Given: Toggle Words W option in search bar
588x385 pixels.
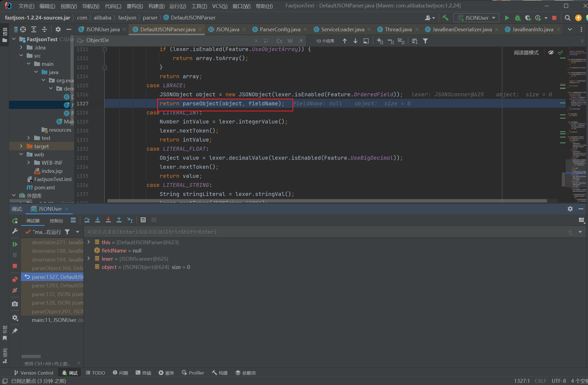Looking at the screenshot, I should [x=290, y=41].
